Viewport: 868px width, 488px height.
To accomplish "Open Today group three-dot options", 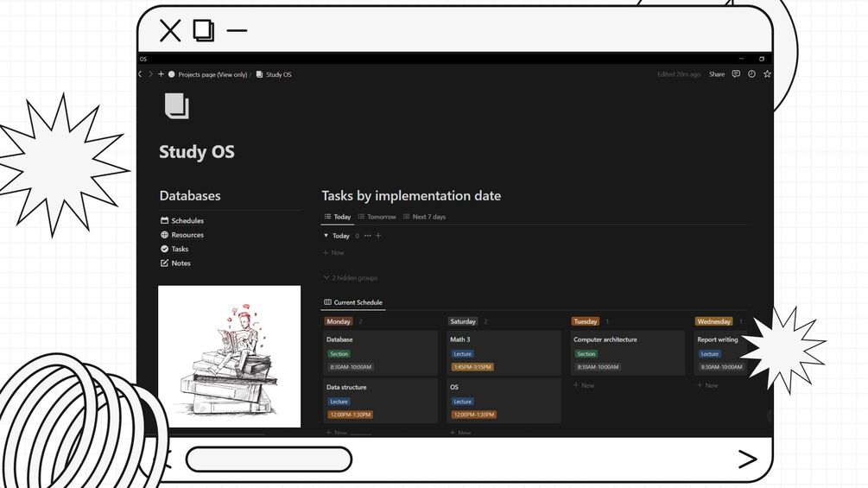I will (368, 236).
